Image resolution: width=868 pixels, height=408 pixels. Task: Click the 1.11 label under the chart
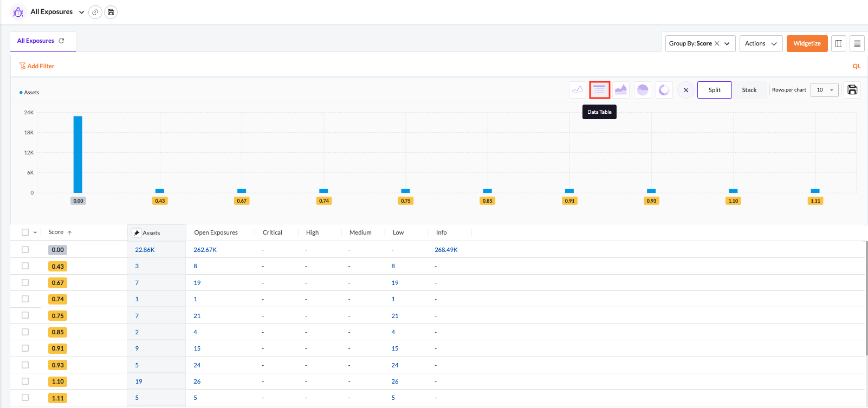815,201
